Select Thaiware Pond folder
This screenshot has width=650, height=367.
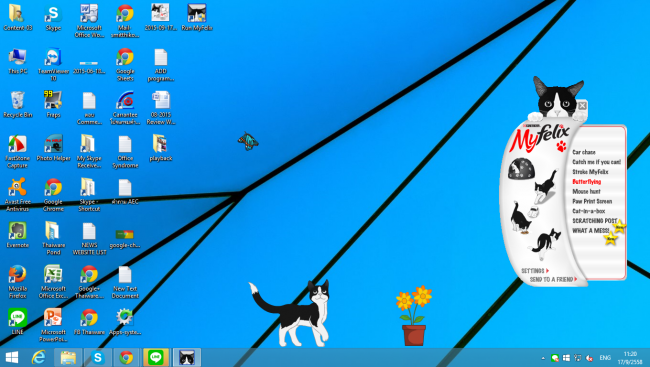tap(53, 238)
